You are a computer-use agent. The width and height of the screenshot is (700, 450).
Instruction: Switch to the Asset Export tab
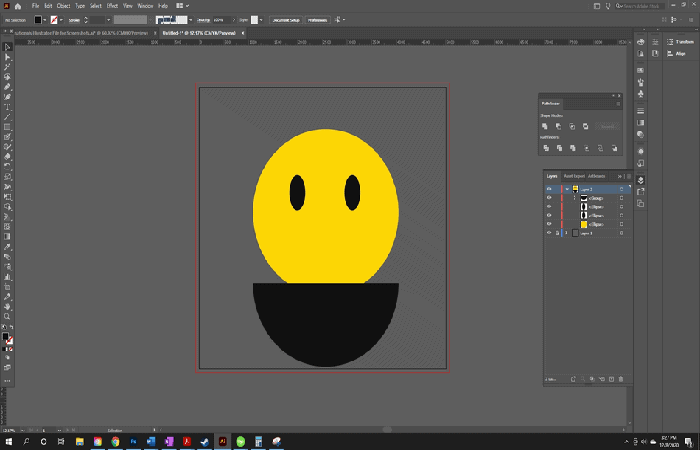click(x=574, y=176)
